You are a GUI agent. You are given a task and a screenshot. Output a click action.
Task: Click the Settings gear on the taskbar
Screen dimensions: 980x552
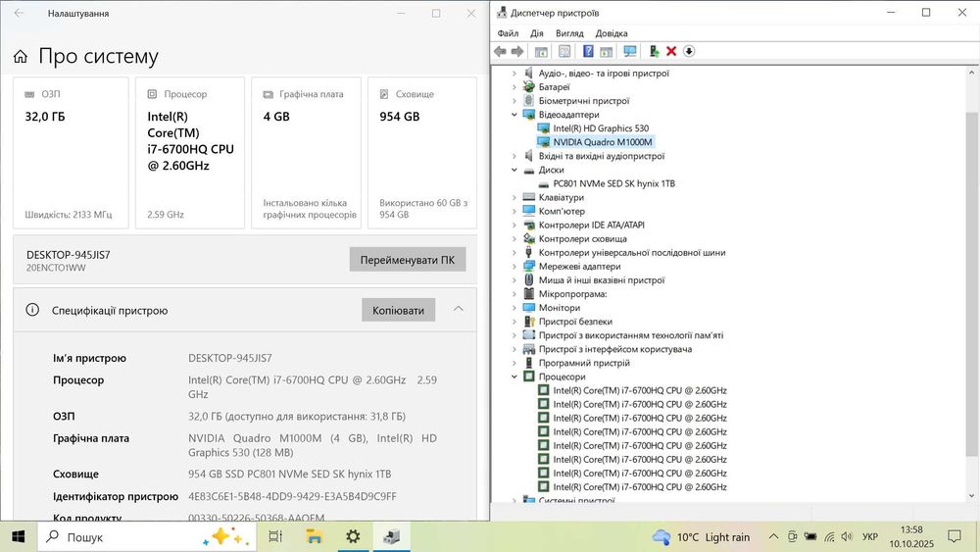[353, 537]
